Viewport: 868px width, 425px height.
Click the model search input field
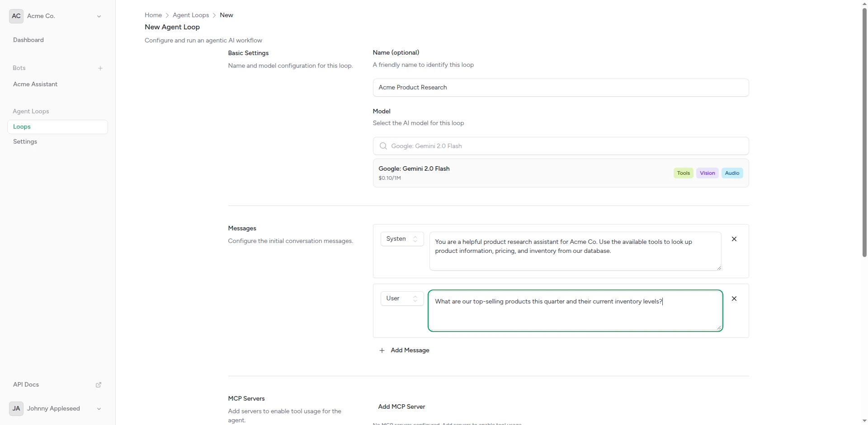(x=561, y=146)
